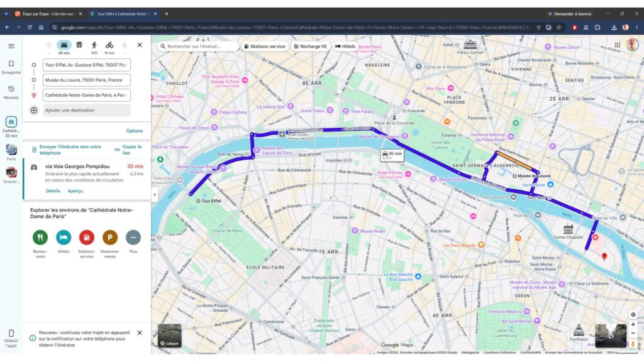644x362 pixels.
Task: Click the browser back arrow
Action: pyautogui.click(x=8, y=28)
